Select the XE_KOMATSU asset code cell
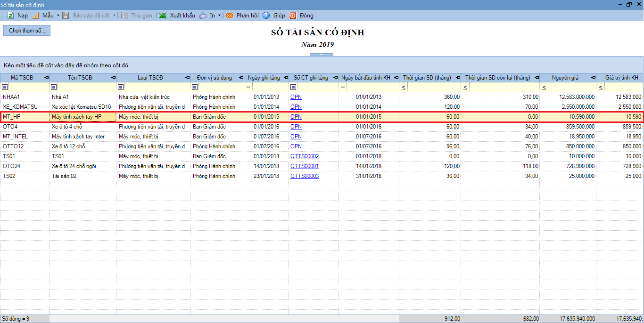The width and height of the screenshot is (644, 323). [x=25, y=107]
